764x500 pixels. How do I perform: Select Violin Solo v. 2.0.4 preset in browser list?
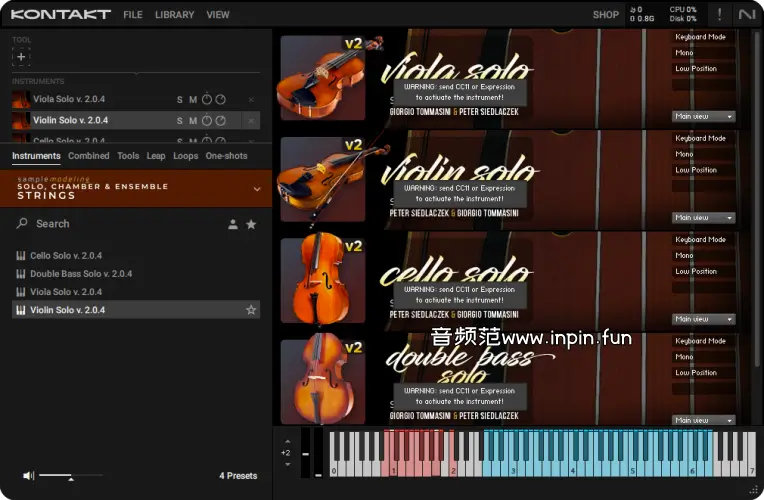click(136, 310)
